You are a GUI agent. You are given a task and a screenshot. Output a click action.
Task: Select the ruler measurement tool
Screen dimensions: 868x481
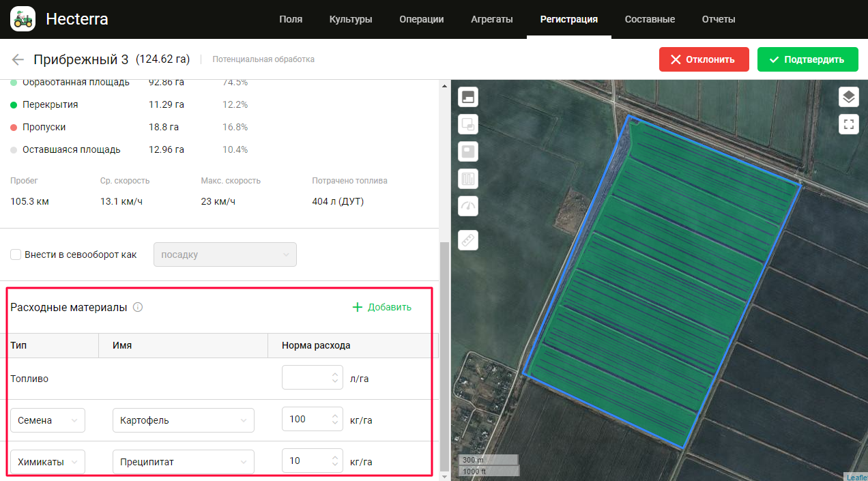click(x=468, y=240)
